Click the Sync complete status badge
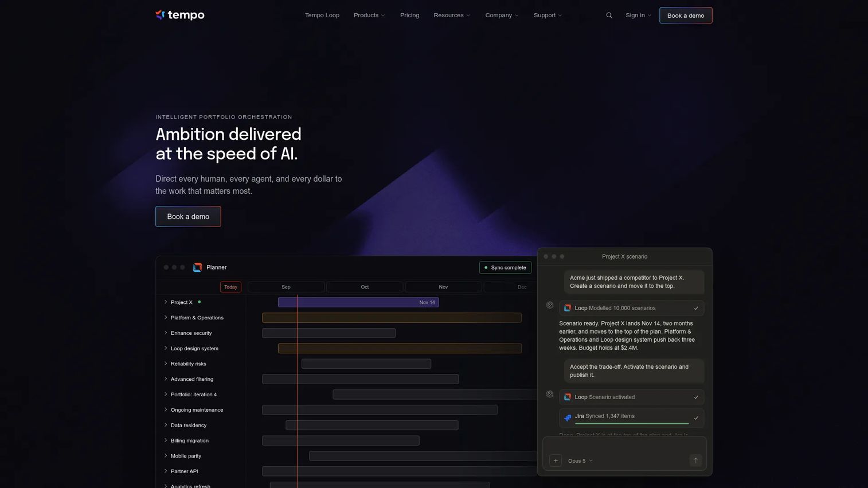This screenshot has height=488, width=868. (x=505, y=267)
